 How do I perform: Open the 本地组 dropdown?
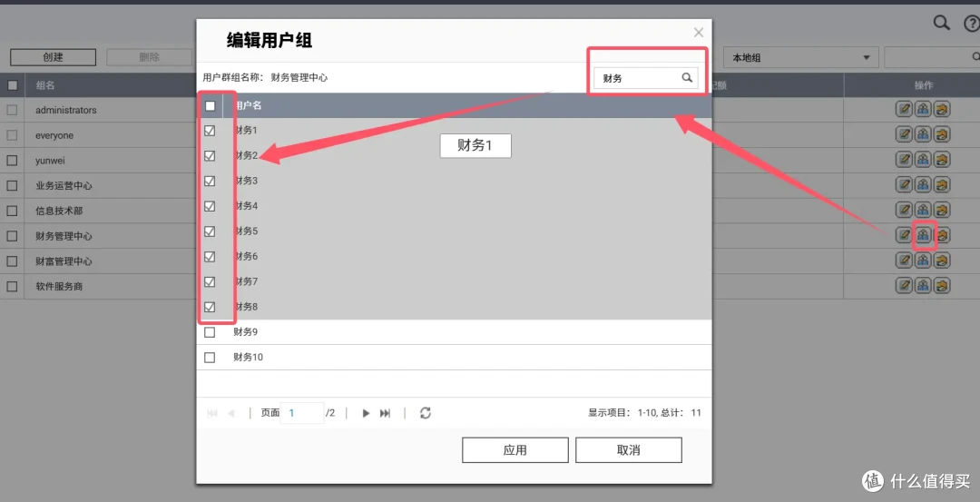click(x=801, y=57)
